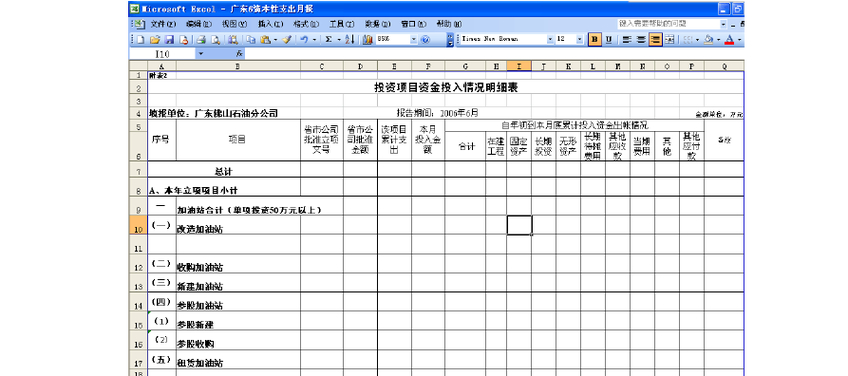This screenshot has width=848, height=376.
Task: Click the fx Insert Function button
Action: 240,54
